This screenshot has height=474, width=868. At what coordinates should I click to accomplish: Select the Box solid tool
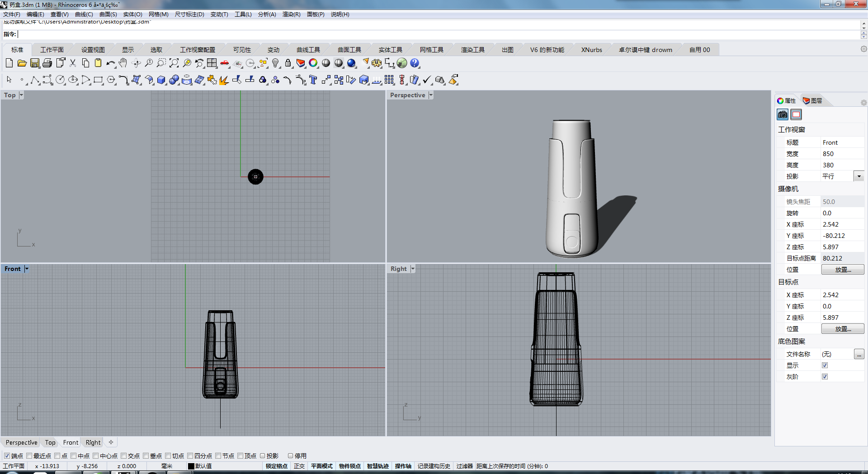(x=161, y=80)
